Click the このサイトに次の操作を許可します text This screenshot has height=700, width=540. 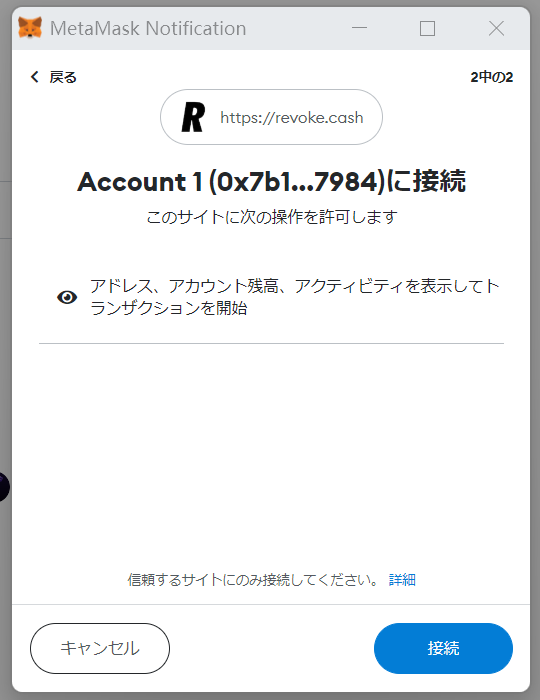point(272,217)
